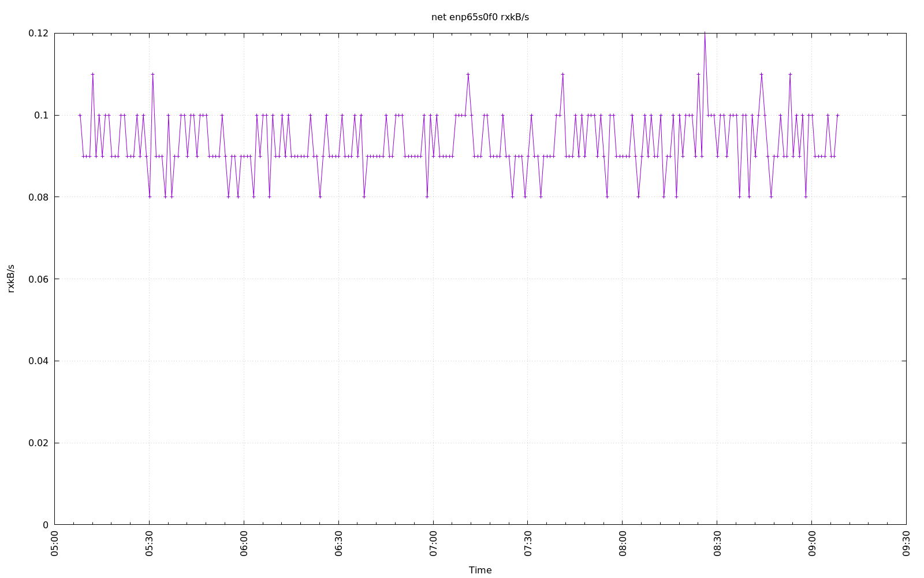
Task: Click the 09:30 time tick label
Action: tap(907, 543)
